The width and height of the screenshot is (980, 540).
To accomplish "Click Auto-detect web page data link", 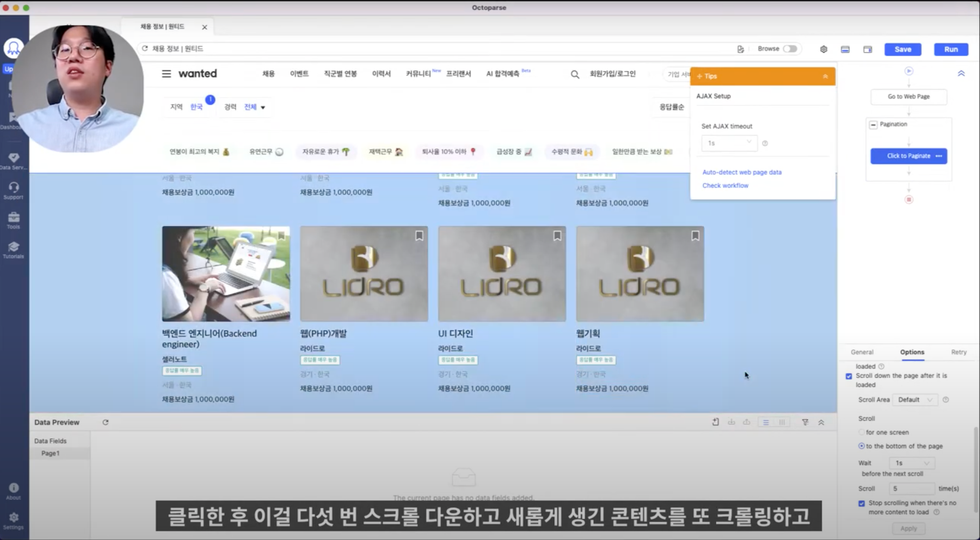I will tap(742, 172).
